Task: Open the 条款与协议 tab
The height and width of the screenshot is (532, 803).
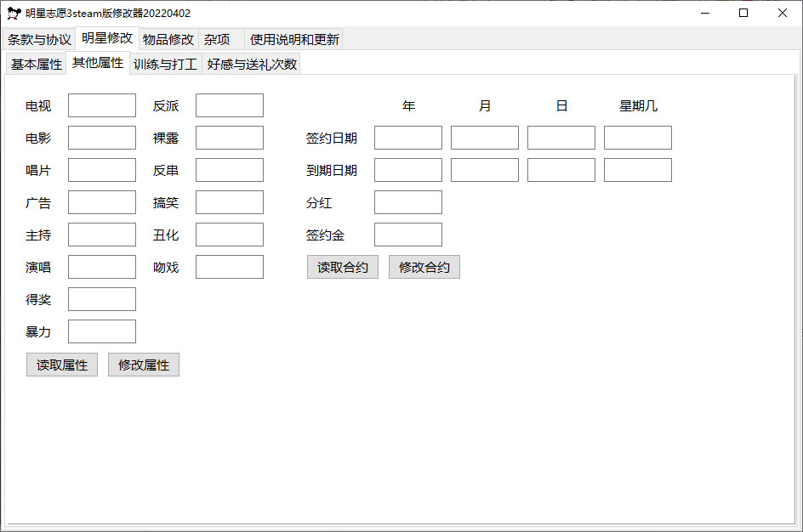Action: click(39, 40)
